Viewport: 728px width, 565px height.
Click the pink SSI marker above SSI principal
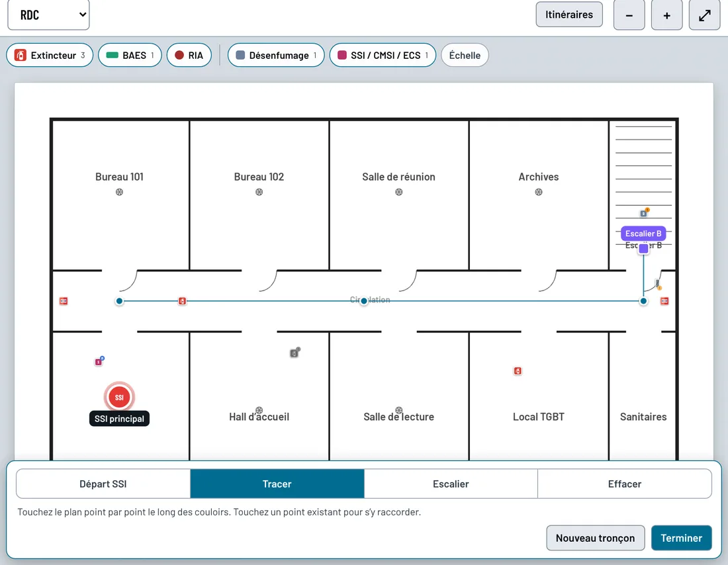click(x=99, y=361)
